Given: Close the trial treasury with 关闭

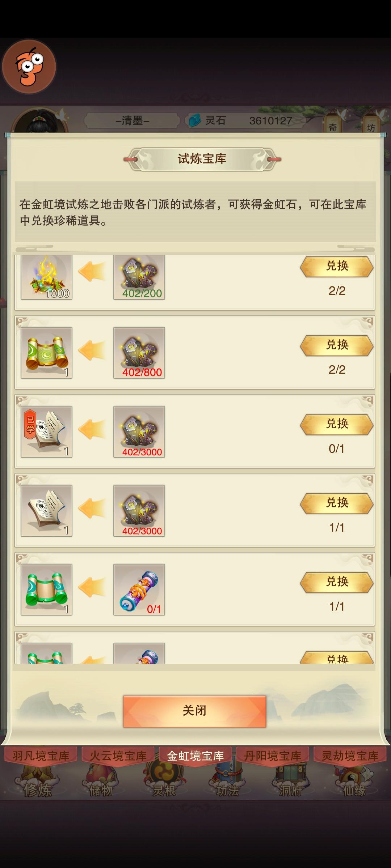Looking at the screenshot, I should 195,711.
